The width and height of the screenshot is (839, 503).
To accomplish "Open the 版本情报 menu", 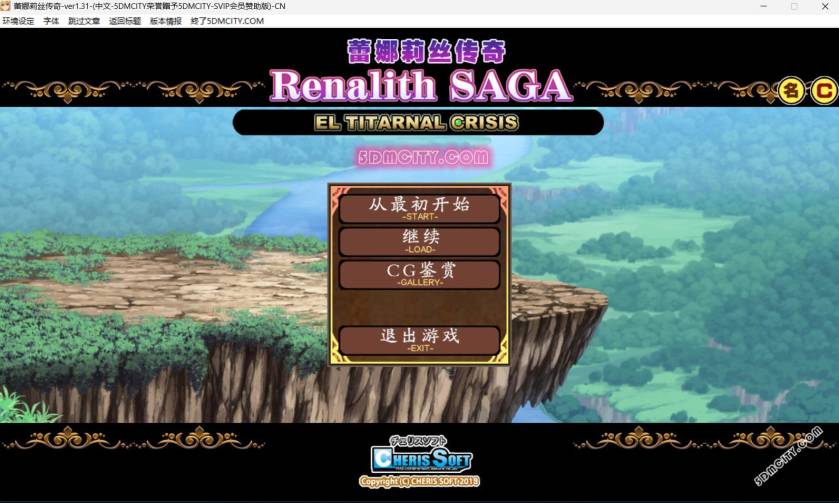I will (x=165, y=21).
